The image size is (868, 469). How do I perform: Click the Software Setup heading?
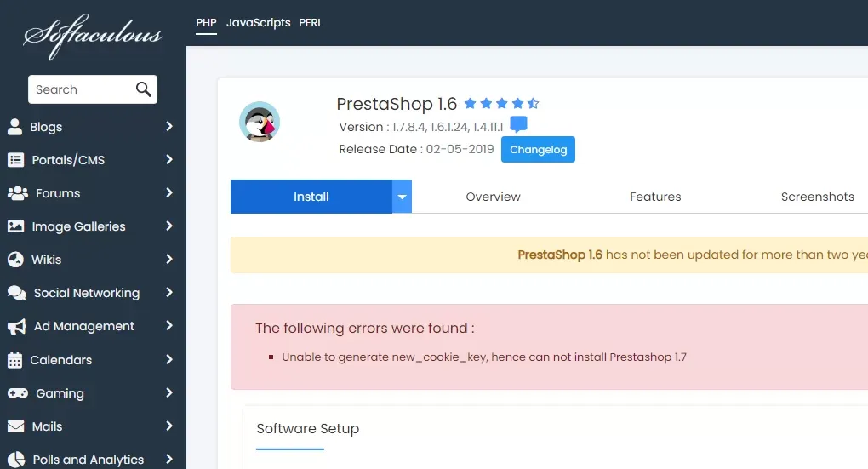tap(308, 429)
